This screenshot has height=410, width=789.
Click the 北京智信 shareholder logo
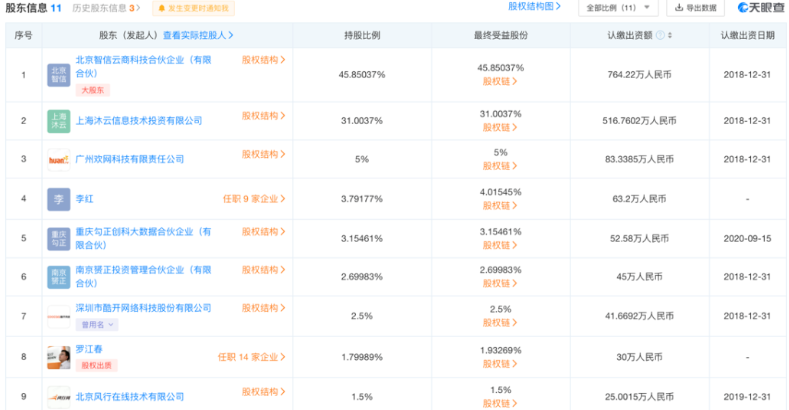(x=59, y=74)
